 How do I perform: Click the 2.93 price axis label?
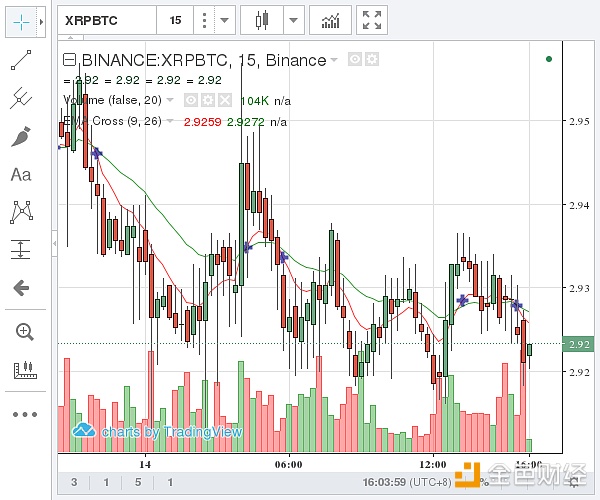tap(579, 288)
